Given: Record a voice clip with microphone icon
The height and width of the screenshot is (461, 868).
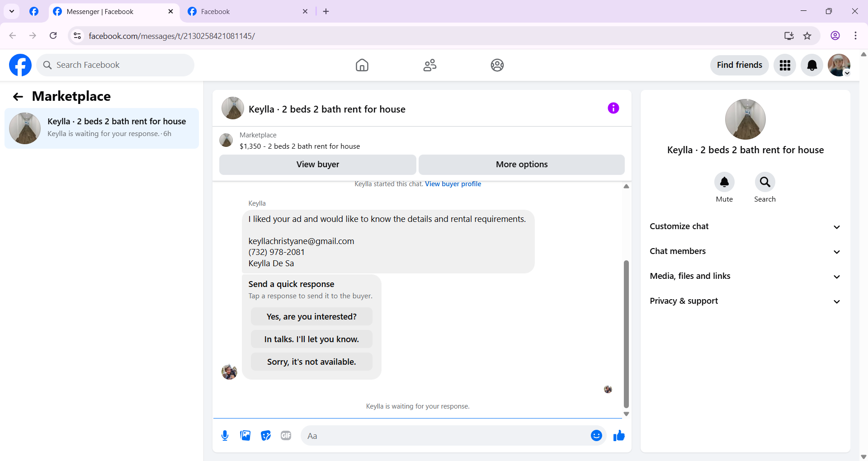Looking at the screenshot, I should 225,436.
